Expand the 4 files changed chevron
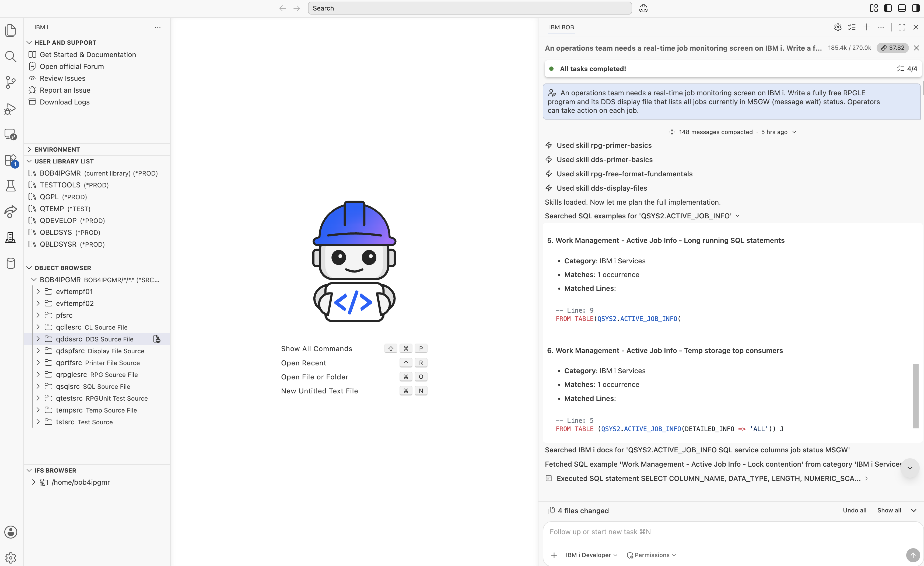This screenshot has width=924, height=566. pos(914,511)
